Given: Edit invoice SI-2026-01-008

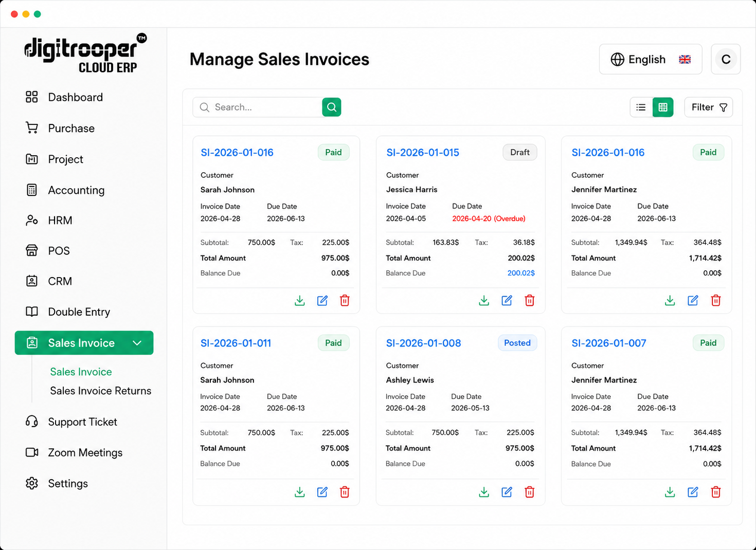Looking at the screenshot, I should coord(507,492).
